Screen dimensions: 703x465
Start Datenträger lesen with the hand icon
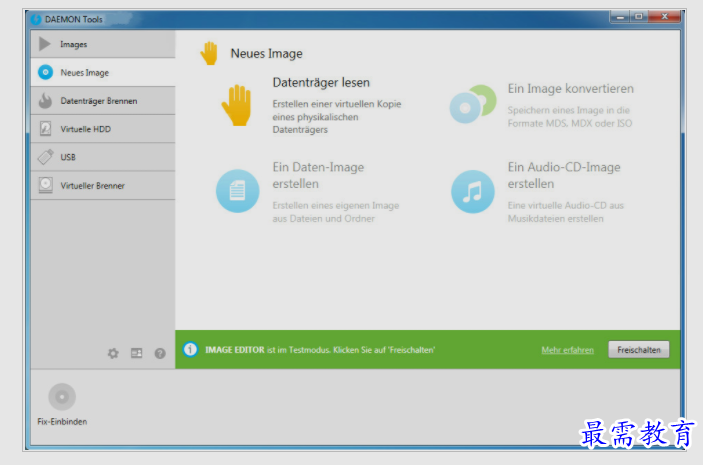(x=237, y=104)
